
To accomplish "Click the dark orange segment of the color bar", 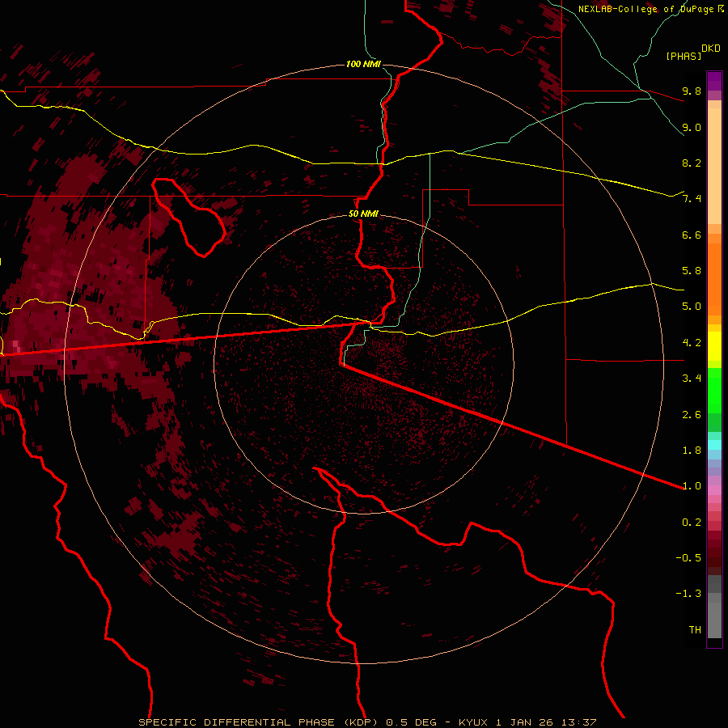I will point(714,278).
